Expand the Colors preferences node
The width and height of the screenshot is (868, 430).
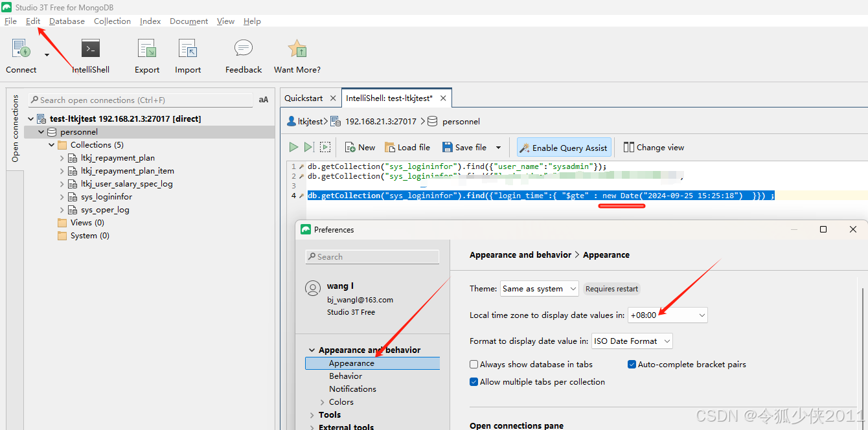(x=323, y=402)
